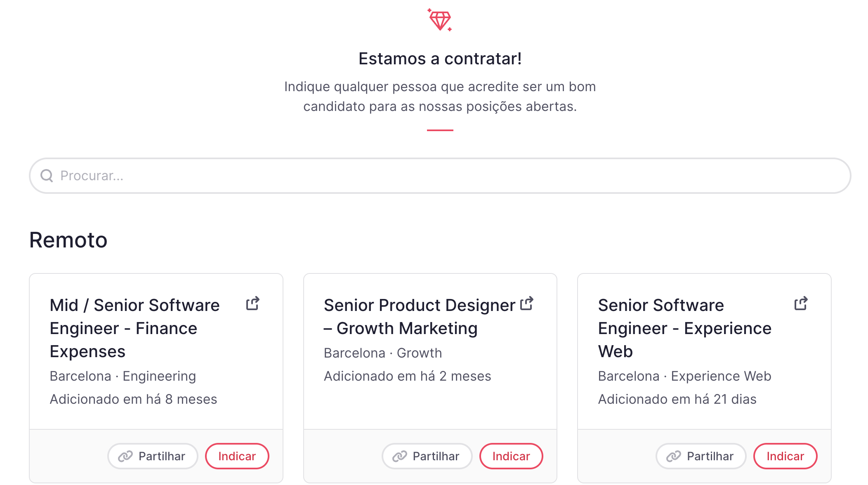Click chain link icon on Finance Expenses card
868x485 pixels.
tap(125, 456)
